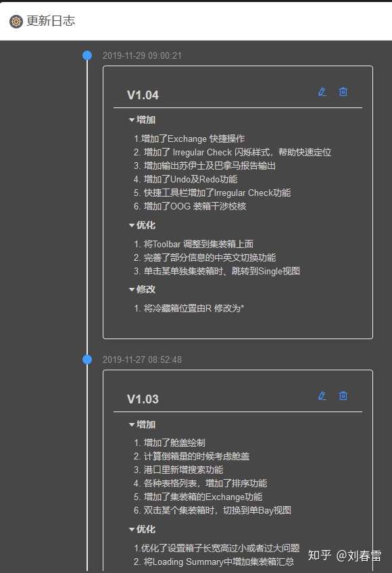
Task: Edit the V1.03 changelog entry
Action: coord(322,396)
